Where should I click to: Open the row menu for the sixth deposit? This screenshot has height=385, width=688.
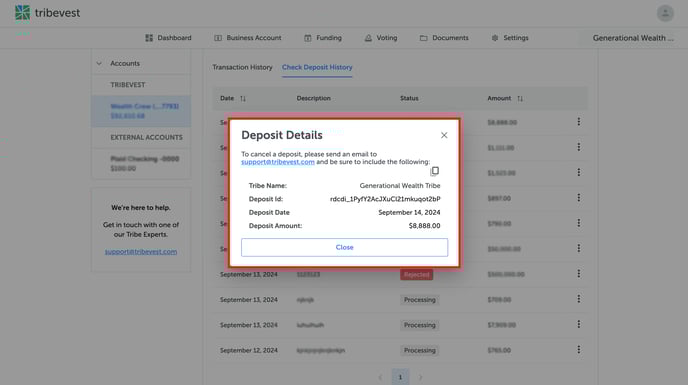click(579, 248)
